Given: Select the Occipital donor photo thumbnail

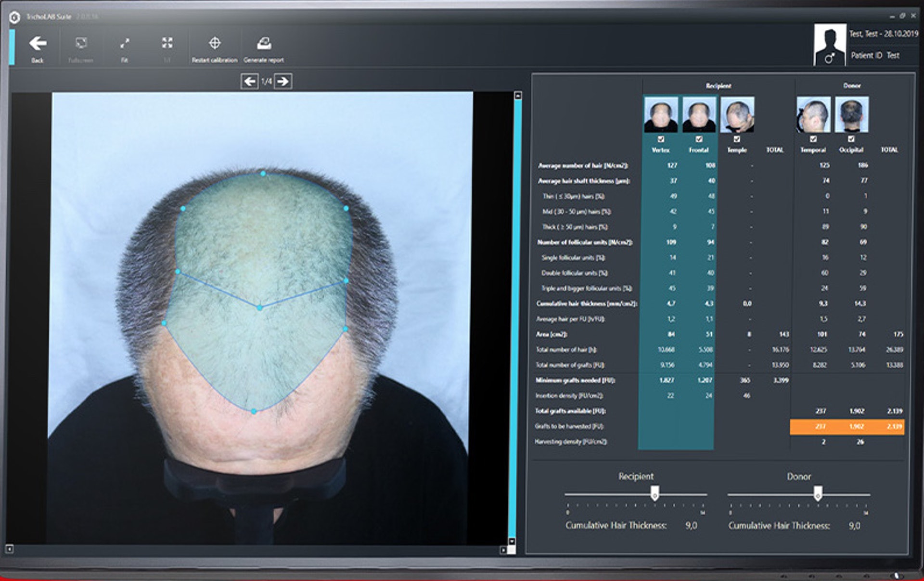Looking at the screenshot, I should (x=852, y=114).
